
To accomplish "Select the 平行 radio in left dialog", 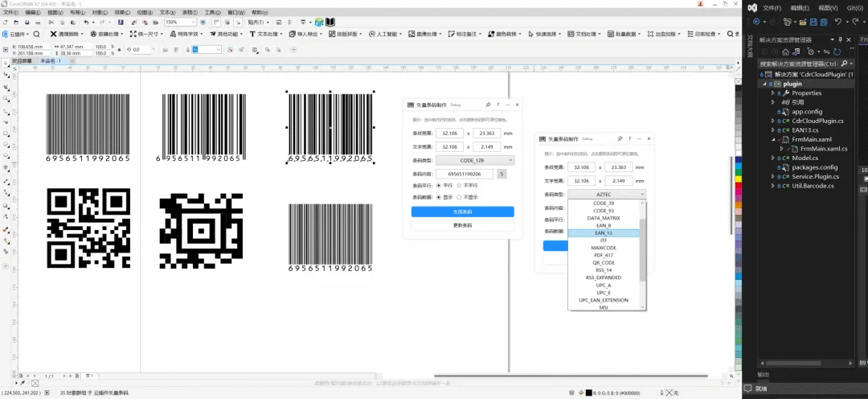I will point(439,186).
